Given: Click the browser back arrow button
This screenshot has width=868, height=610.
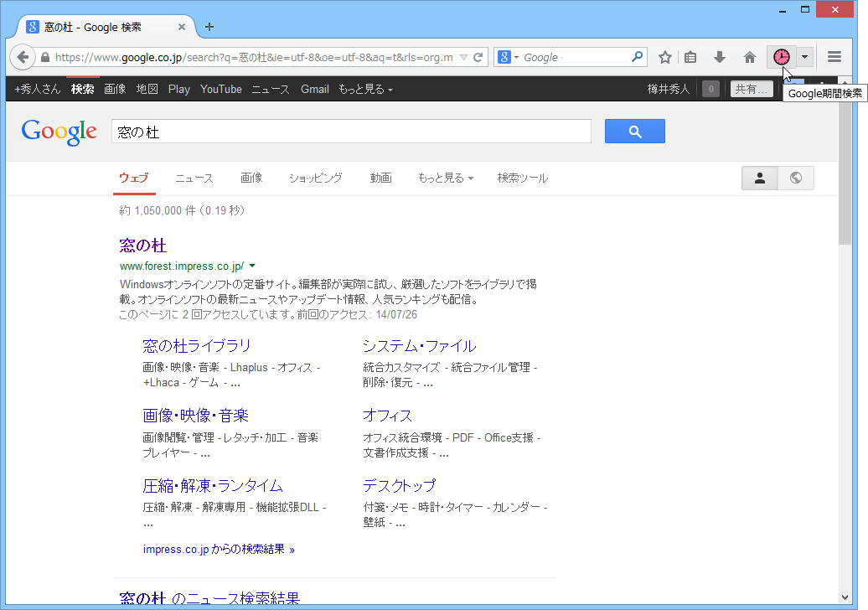Looking at the screenshot, I should pos(22,57).
